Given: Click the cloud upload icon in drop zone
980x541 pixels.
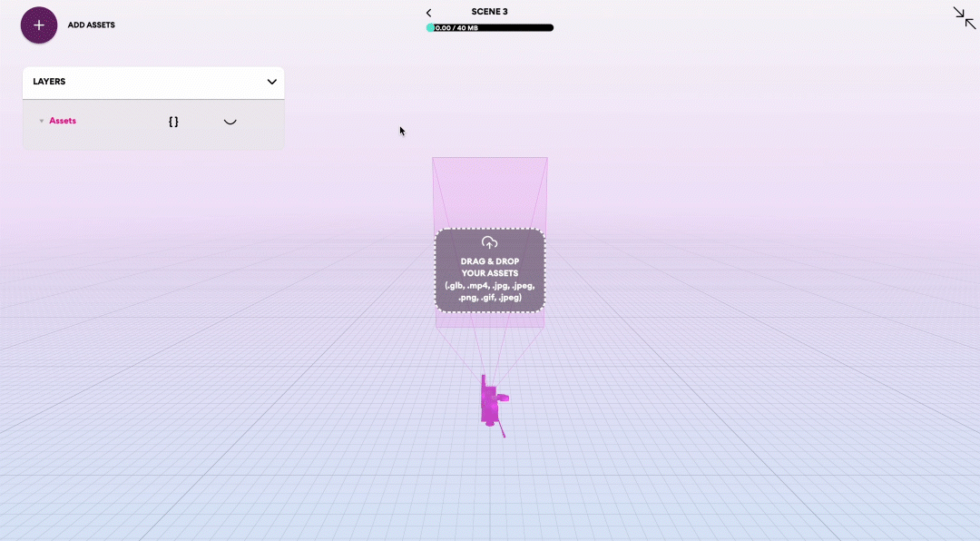Looking at the screenshot, I should click(489, 242).
